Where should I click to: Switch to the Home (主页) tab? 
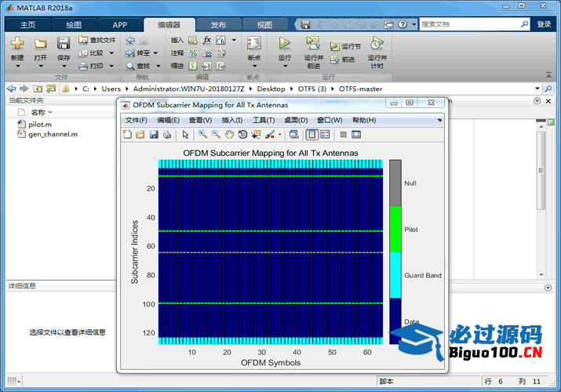tap(28, 24)
